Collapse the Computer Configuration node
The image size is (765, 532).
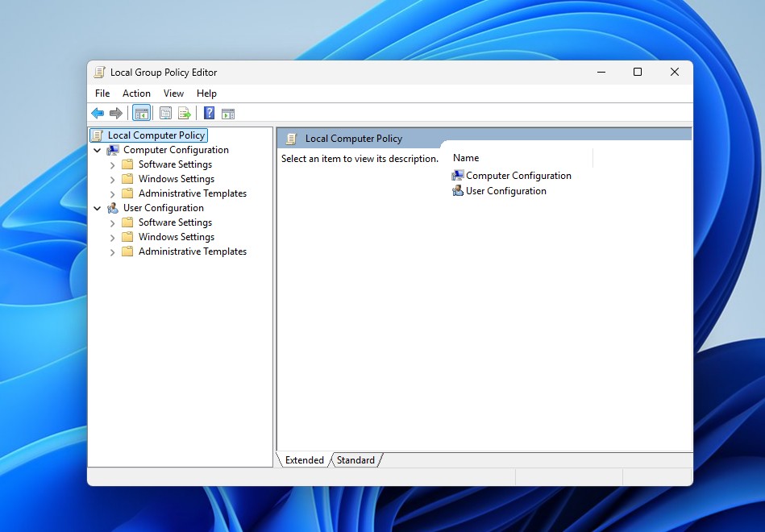tap(98, 149)
